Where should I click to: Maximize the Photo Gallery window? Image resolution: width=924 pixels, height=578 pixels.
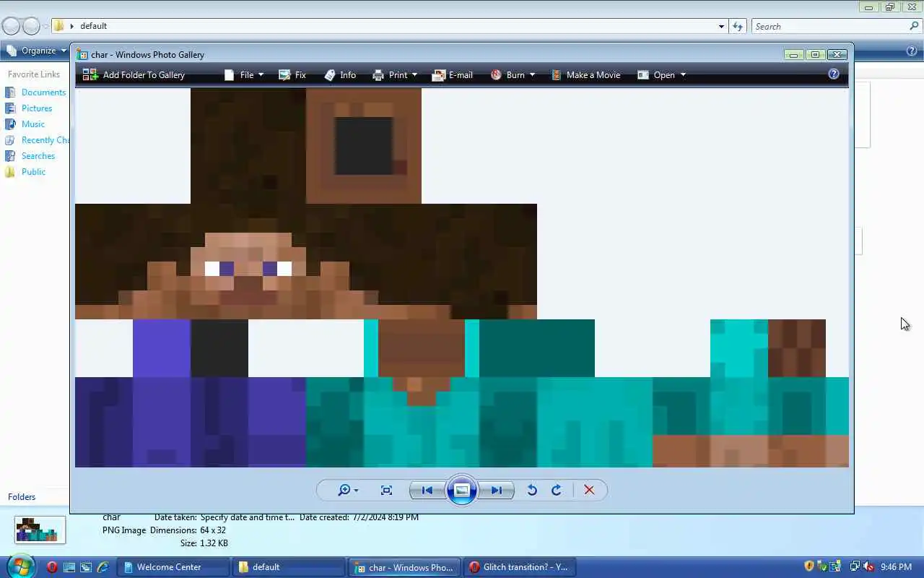[x=815, y=55]
